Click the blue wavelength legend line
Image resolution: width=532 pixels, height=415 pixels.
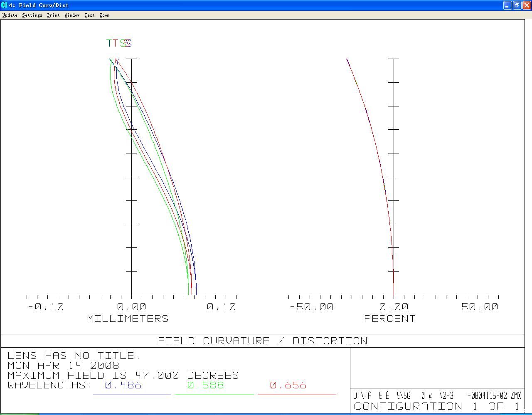point(132,395)
